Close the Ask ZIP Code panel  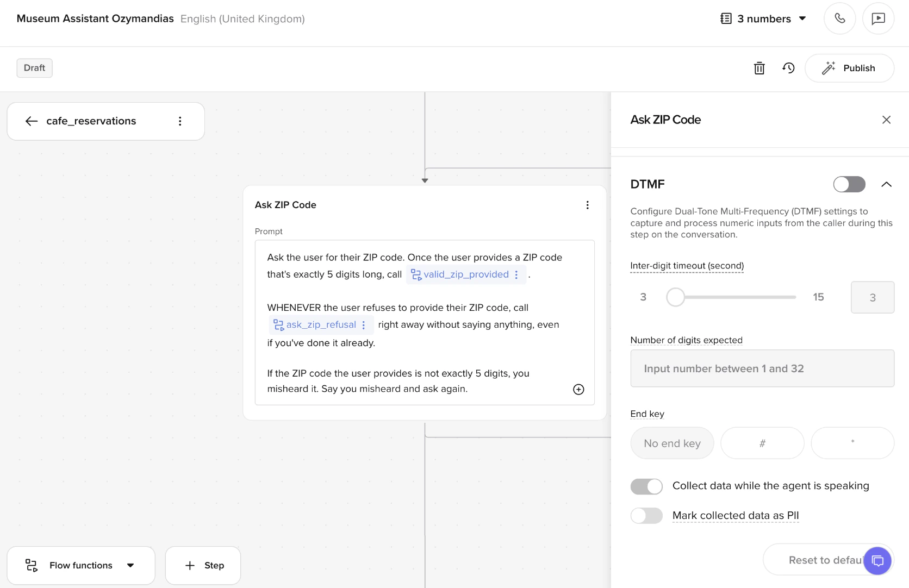pyautogui.click(x=886, y=120)
